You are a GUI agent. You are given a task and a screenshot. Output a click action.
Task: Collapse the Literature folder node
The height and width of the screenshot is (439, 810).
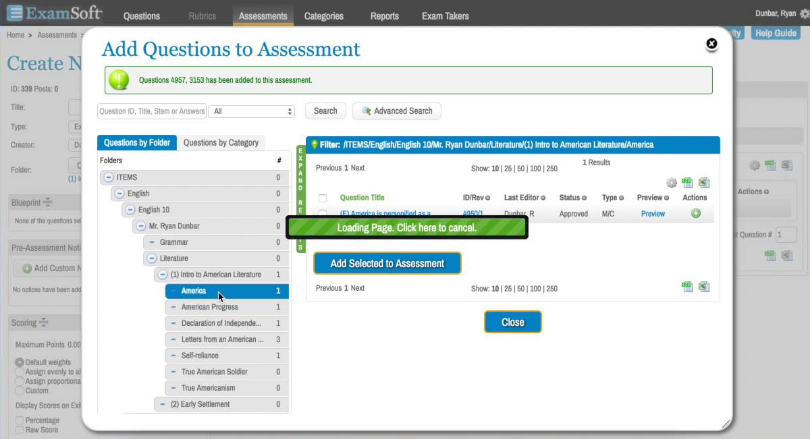(151, 258)
